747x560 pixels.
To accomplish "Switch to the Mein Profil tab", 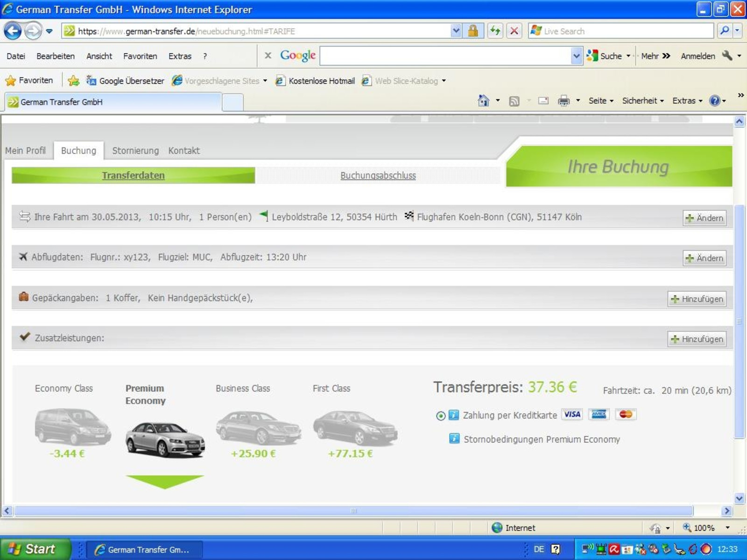I will (26, 151).
